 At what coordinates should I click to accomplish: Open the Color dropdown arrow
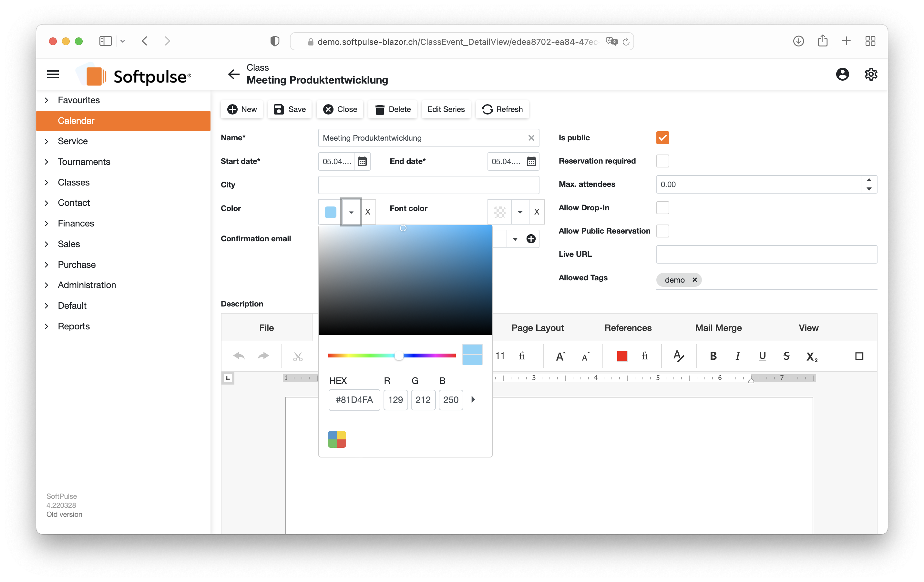tap(351, 212)
